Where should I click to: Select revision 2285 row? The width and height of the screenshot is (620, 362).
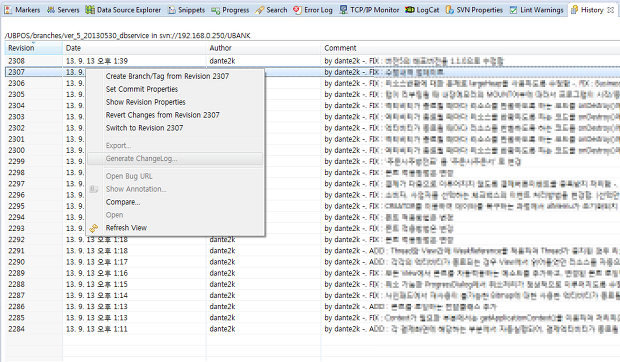(x=312, y=318)
